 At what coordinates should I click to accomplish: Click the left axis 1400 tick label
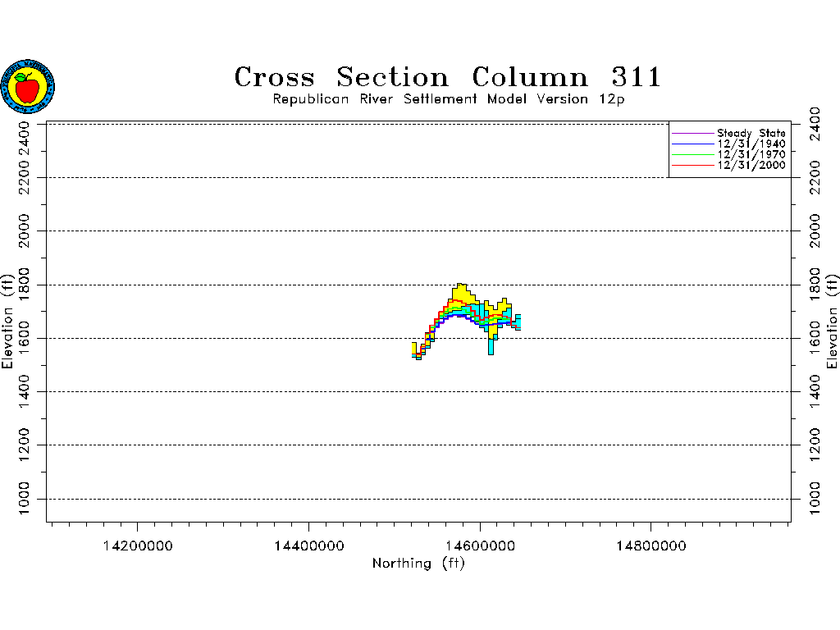(24, 391)
